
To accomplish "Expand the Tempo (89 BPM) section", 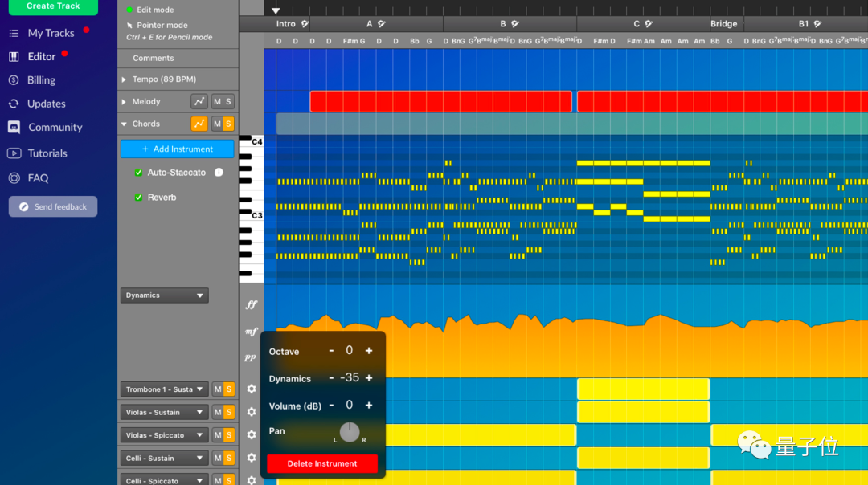I will (125, 79).
